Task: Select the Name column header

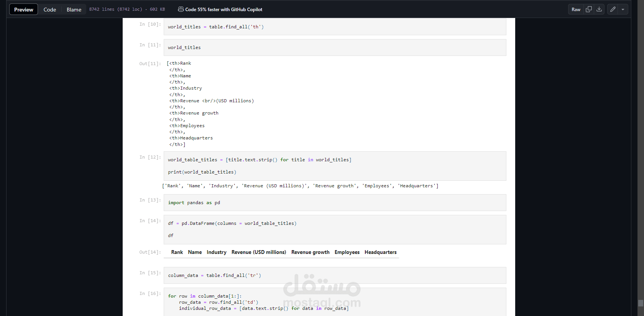Action: pyautogui.click(x=195, y=252)
